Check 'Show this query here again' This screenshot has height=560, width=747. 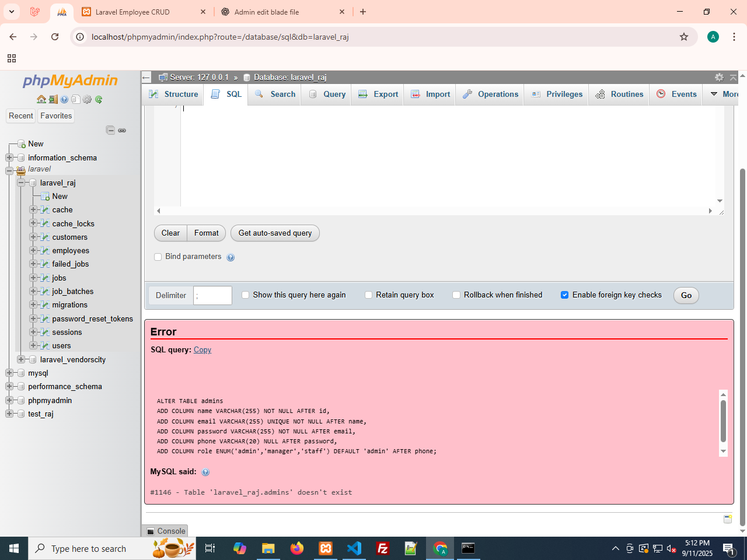pos(246,295)
